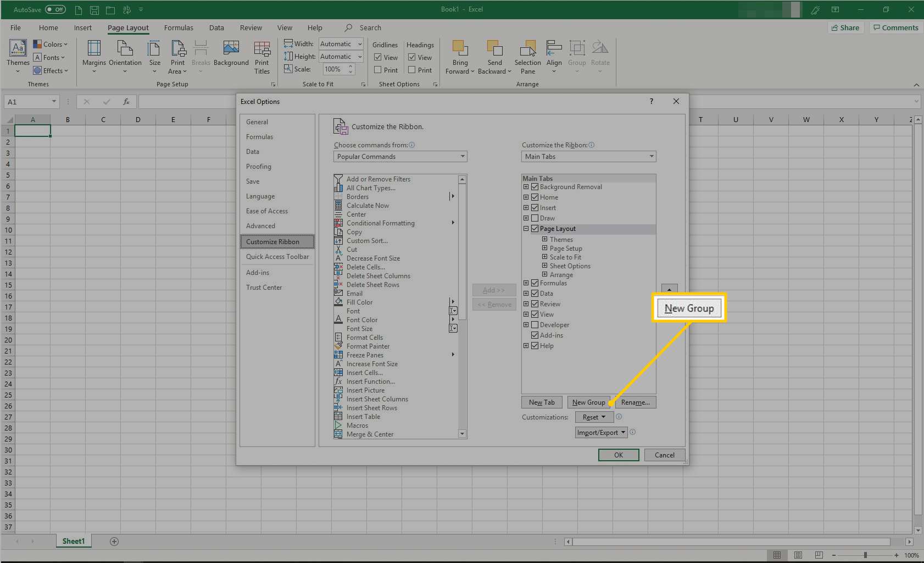Viewport: 924px width, 563px height.
Task: Check the Draw tab checkbox
Action: pyautogui.click(x=535, y=218)
